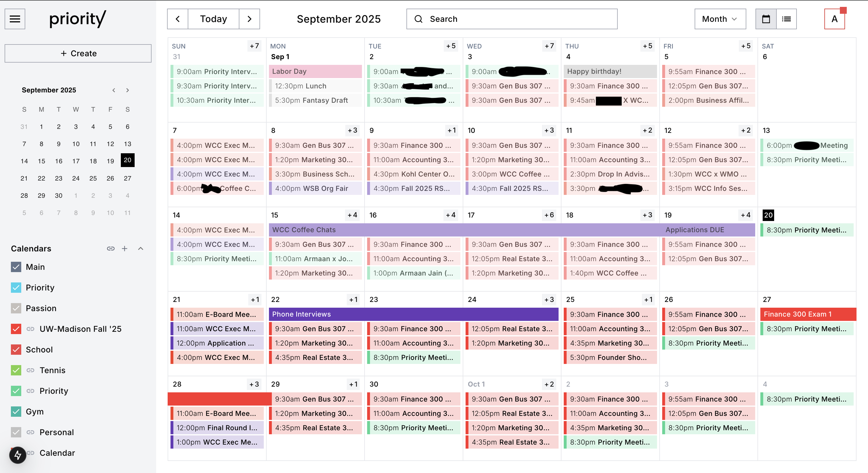Image resolution: width=868 pixels, height=473 pixels.
Task: Switch to list view icon
Action: point(786,19)
